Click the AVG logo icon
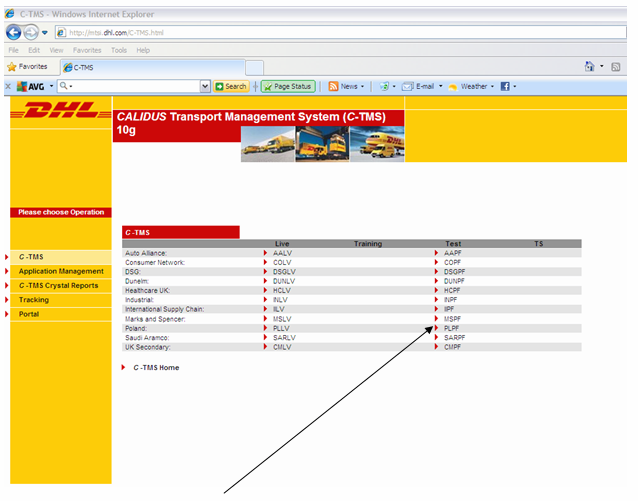This screenshot has width=638, height=501. pos(31,86)
